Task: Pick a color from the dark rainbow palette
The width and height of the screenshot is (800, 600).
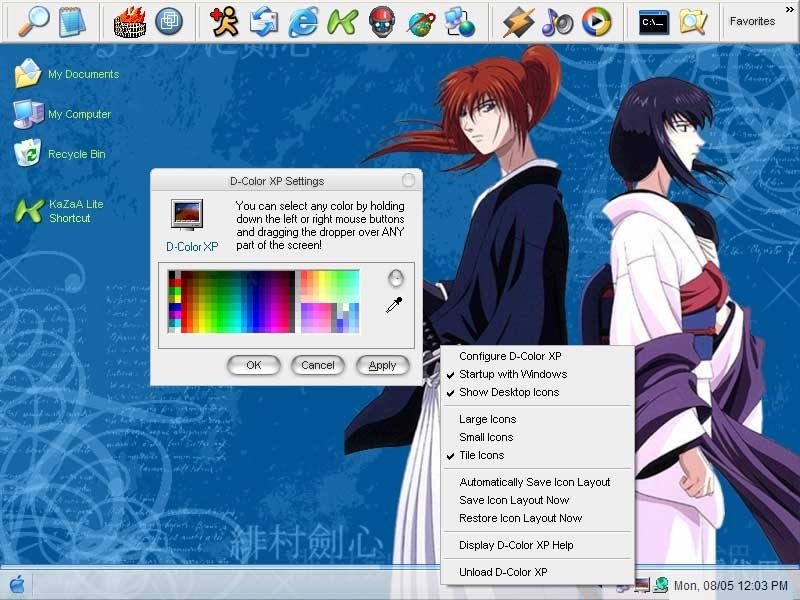Action: point(238,302)
